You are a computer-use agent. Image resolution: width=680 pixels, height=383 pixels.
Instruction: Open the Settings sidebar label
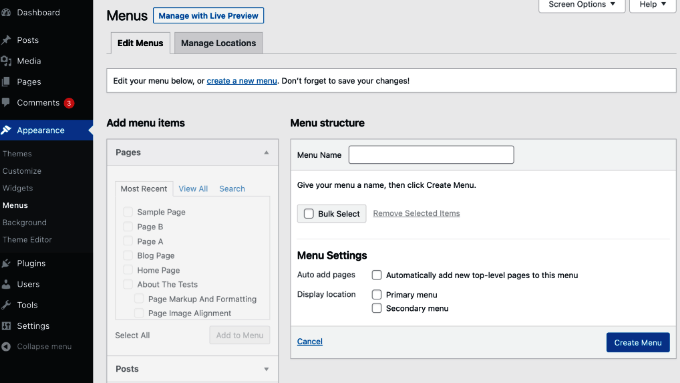(x=33, y=326)
